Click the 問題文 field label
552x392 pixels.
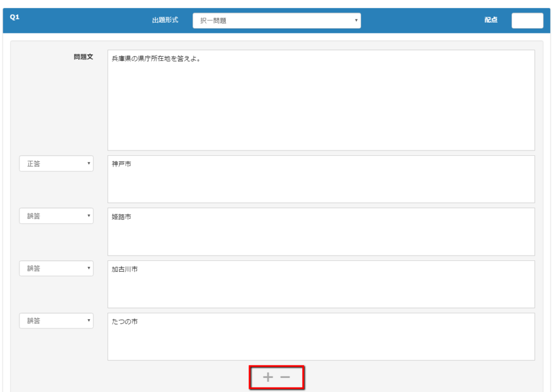[84, 57]
